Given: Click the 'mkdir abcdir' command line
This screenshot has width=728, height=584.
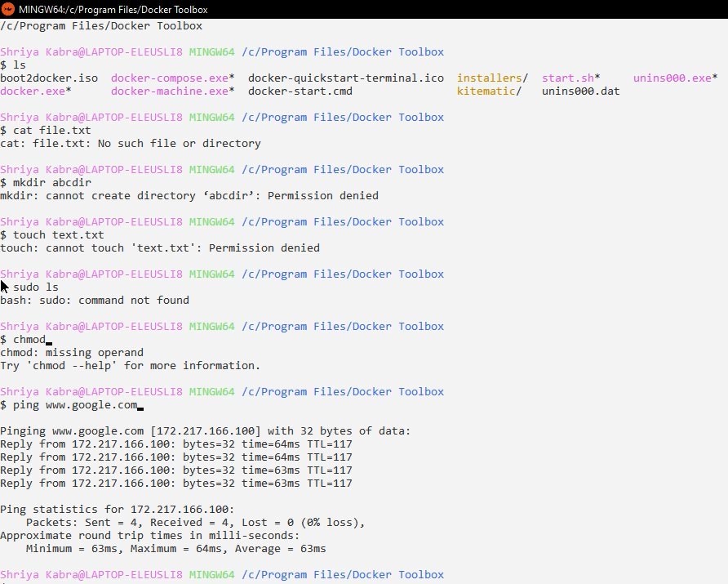Looking at the screenshot, I should click(46, 183).
